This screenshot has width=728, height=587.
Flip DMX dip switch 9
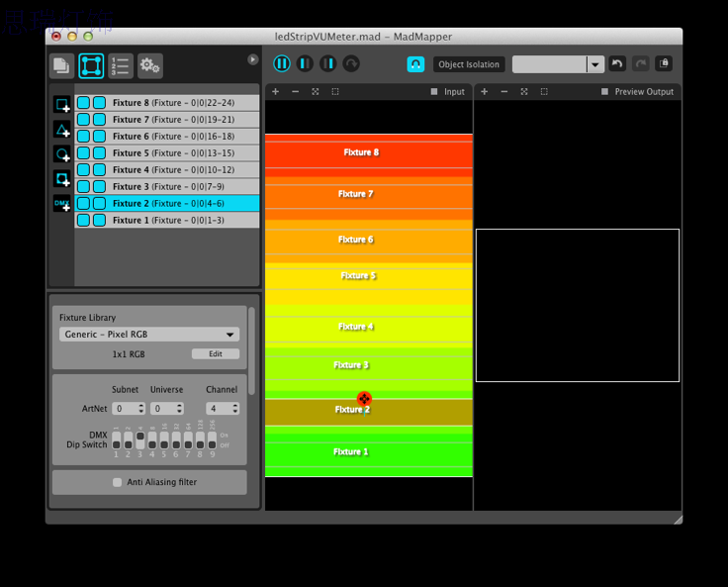[x=213, y=440]
